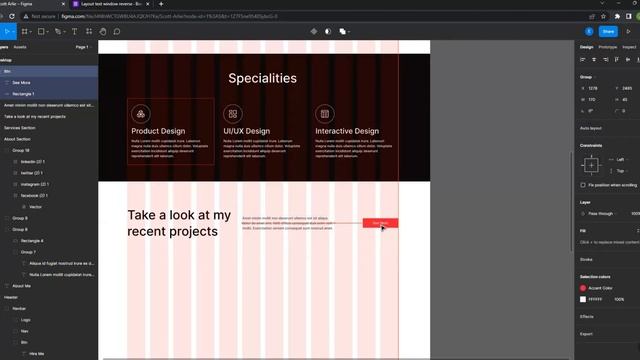Click the Product Design circle icon on canvas

point(141,114)
